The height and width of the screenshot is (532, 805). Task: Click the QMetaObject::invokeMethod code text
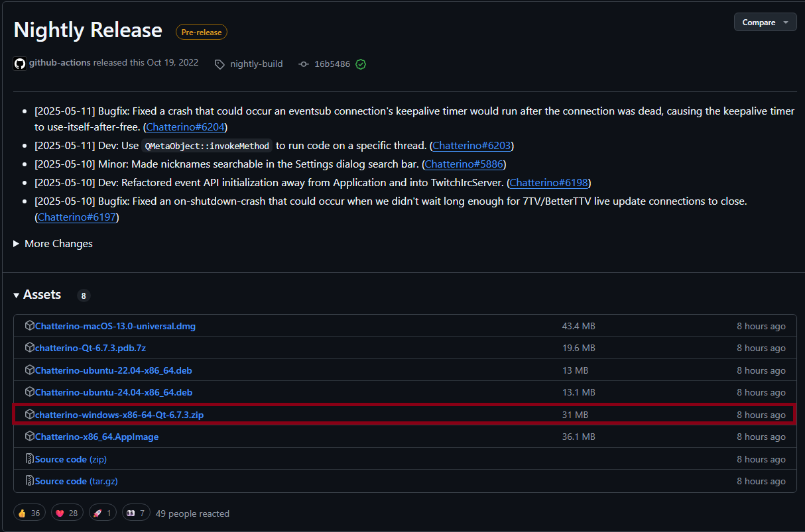point(208,146)
